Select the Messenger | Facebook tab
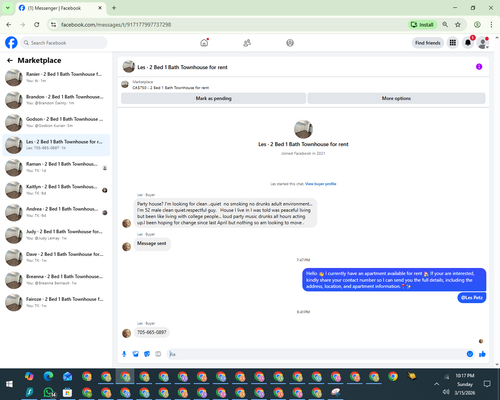The height and width of the screenshot is (400, 500). (60, 8)
